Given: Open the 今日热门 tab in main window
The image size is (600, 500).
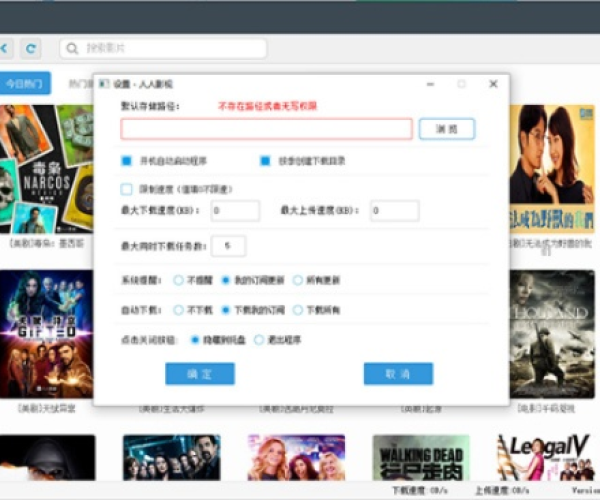Looking at the screenshot, I should (25, 83).
